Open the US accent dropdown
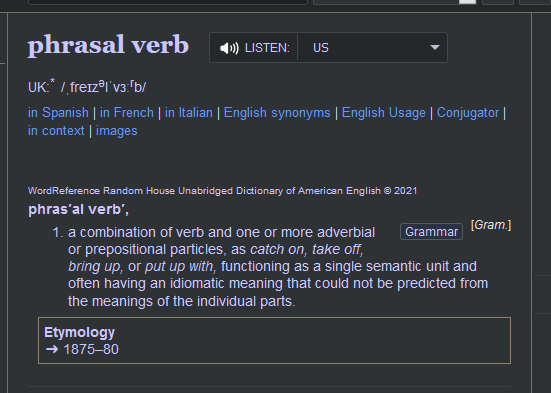The height and width of the screenshot is (393, 551). click(372, 48)
